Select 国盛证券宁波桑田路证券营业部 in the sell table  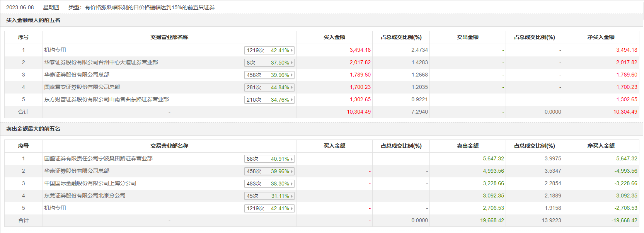(x=98, y=158)
